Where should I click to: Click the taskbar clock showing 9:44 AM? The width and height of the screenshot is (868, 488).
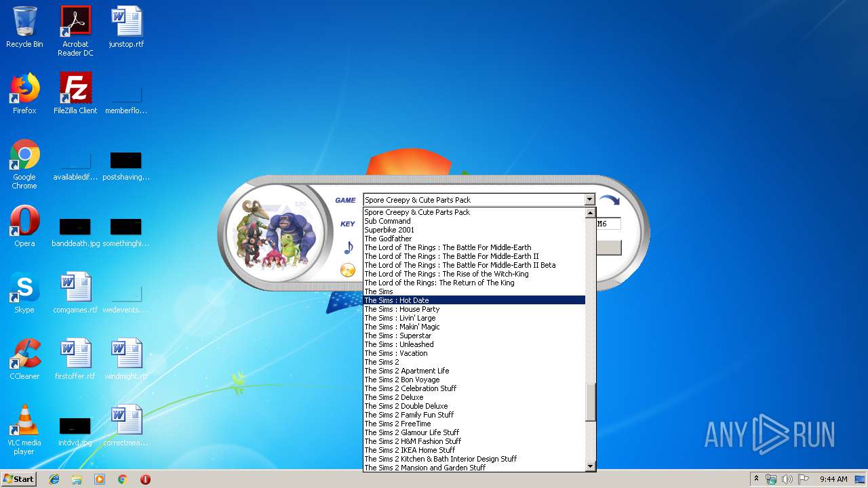833,479
